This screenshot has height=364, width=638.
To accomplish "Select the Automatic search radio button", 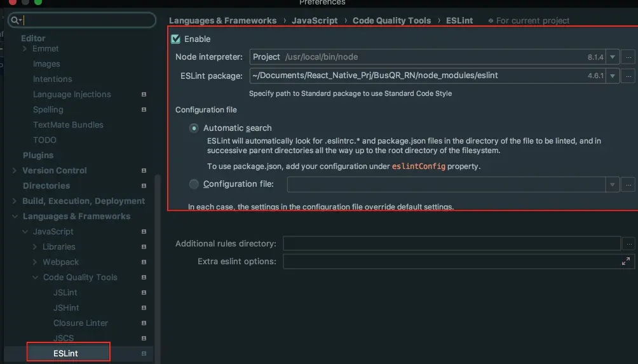I will (194, 128).
